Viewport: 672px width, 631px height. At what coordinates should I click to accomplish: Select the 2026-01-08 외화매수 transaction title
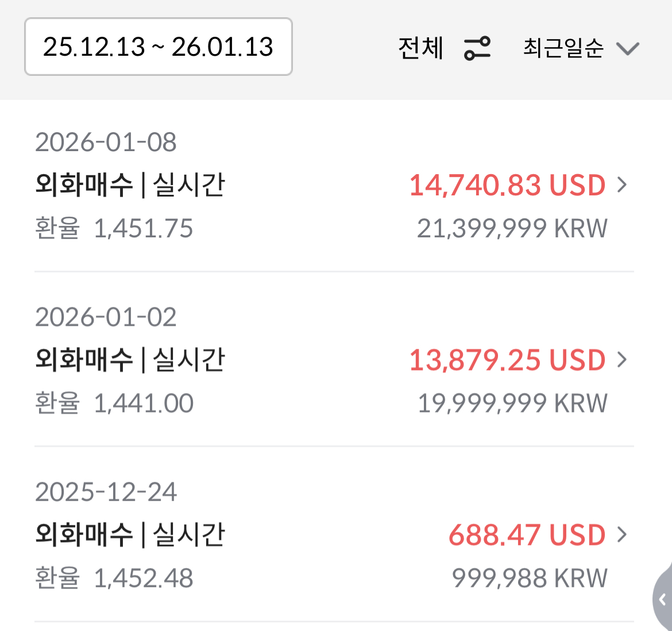(130, 185)
